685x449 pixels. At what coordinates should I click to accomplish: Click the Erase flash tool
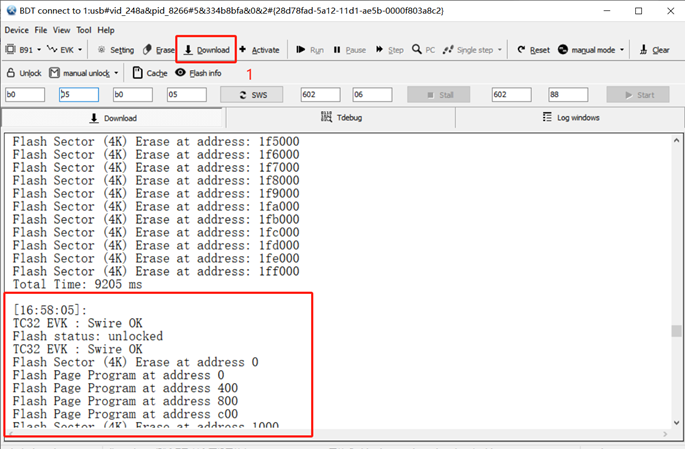[x=159, y=49]
